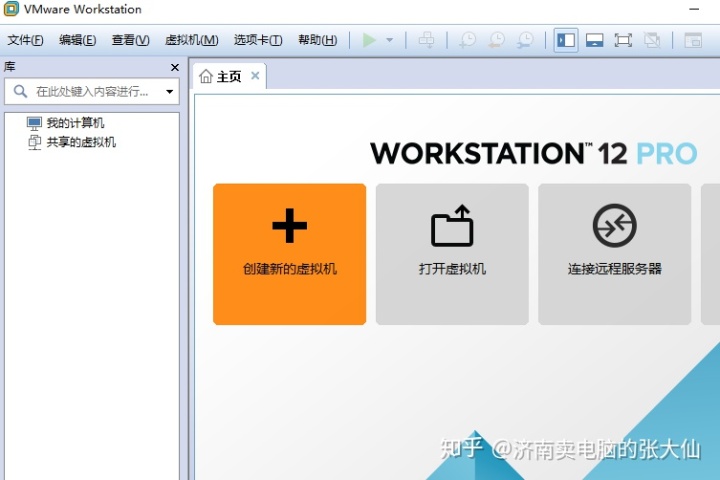Toggle the thumbnail bar view icon
Image resolution: width=720 pixels, height=480 pixels.
click(594, 40)
